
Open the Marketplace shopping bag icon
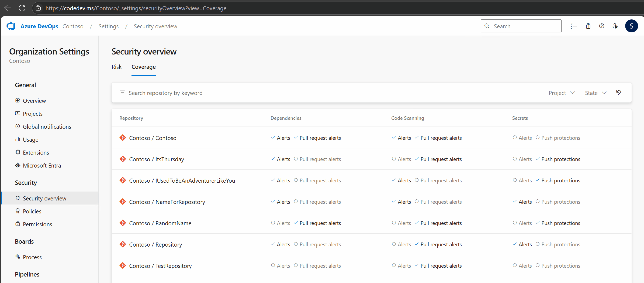[588, 26]
